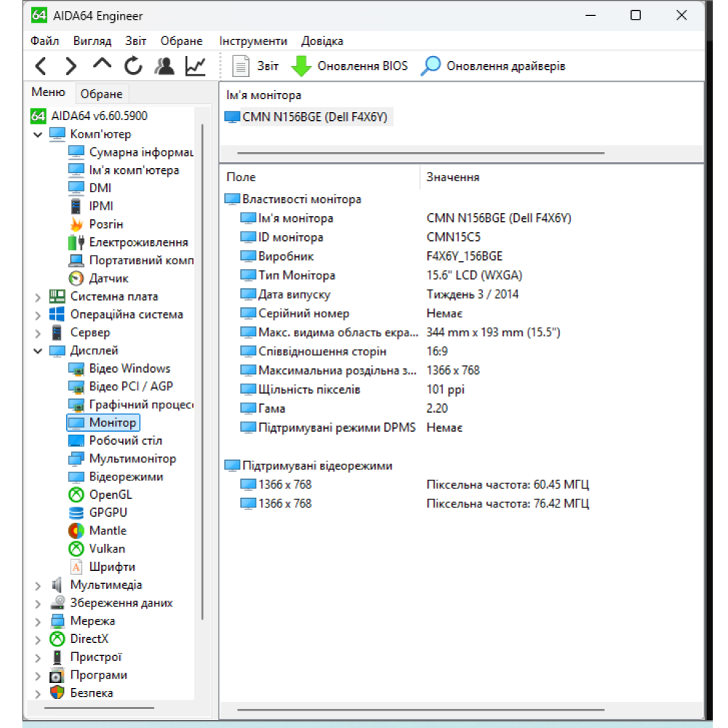Screen dimensions: 728x728
Task: Open Ім'я комп'ютера tree item
Action: click(124, 170)
